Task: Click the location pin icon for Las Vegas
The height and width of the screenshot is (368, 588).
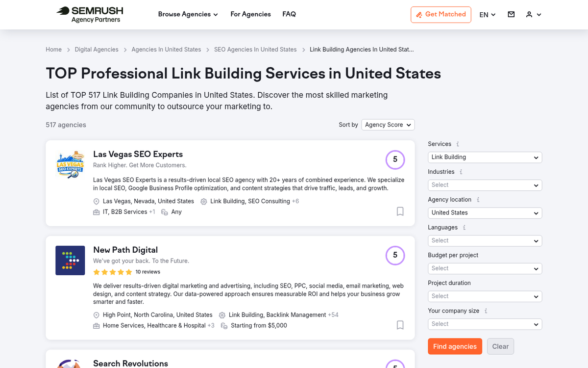Action: [x=96, y=201]
